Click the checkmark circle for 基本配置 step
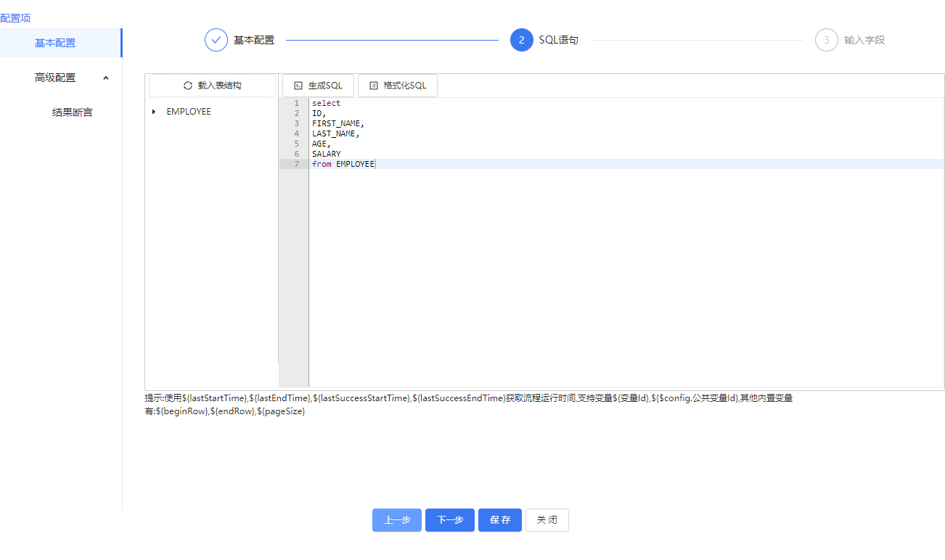 (216, 40)
